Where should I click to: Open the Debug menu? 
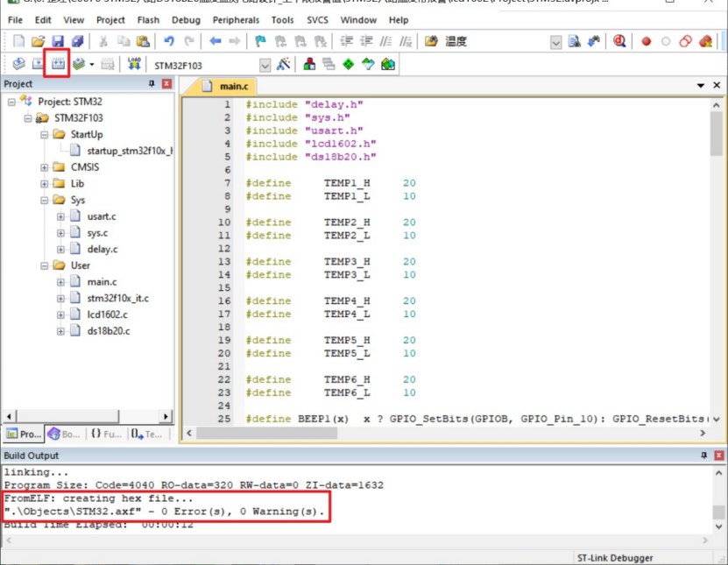point(186,20)
